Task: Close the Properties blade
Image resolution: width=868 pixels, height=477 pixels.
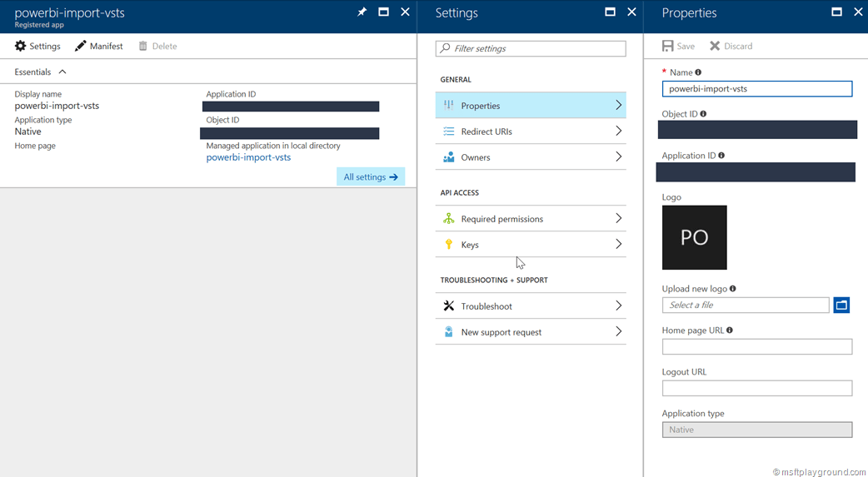Action: coord(858,12)
